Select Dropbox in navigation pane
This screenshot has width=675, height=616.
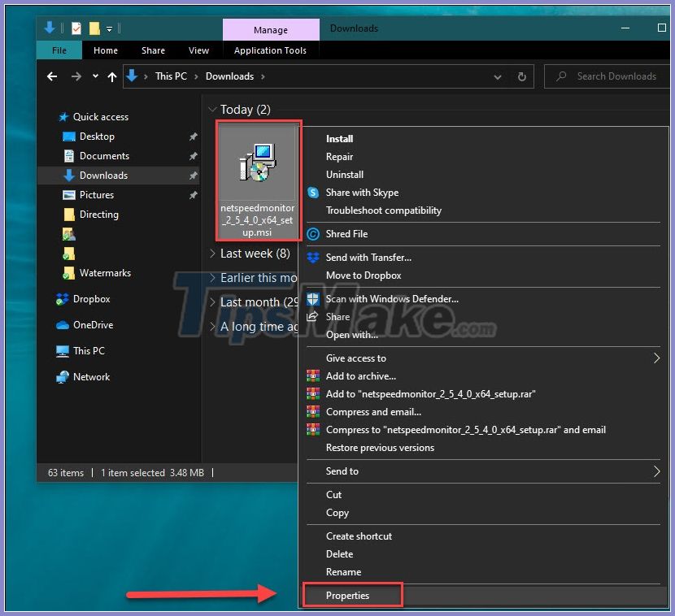(x=91, y=298)
